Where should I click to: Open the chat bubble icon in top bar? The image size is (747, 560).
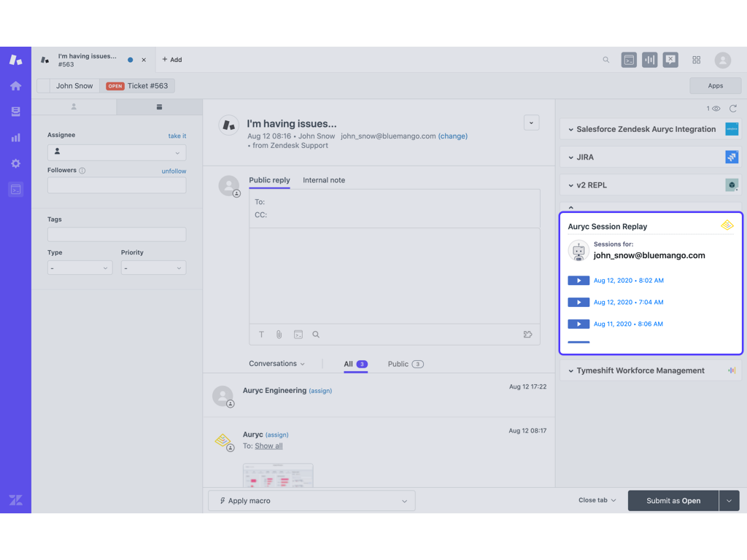[670, 60]
